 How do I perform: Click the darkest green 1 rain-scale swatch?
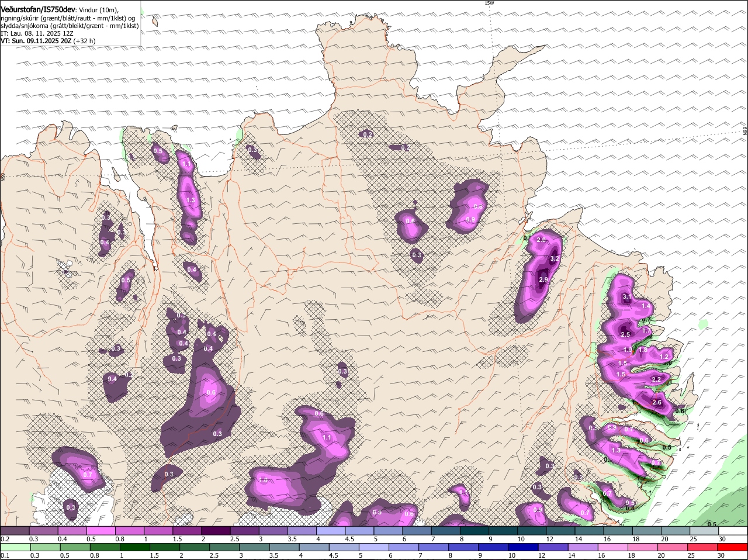click(x=135, y=548)
